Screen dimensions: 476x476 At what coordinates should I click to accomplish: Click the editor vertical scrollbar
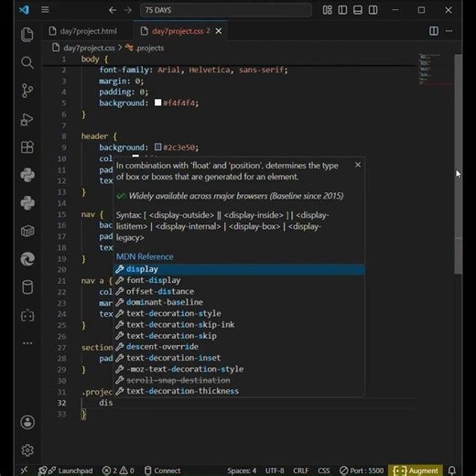pyautogui.click(x=458, y=164)
